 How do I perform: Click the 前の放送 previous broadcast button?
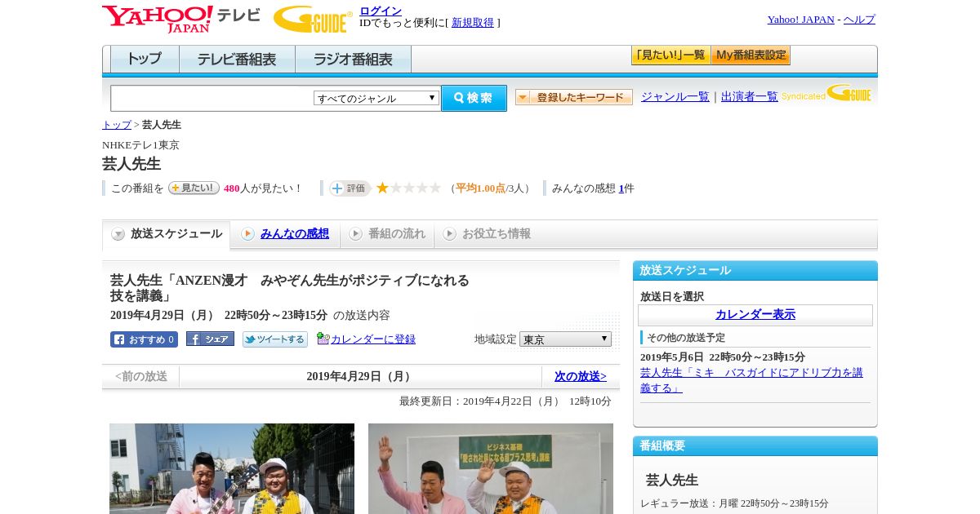click(141, 376)
